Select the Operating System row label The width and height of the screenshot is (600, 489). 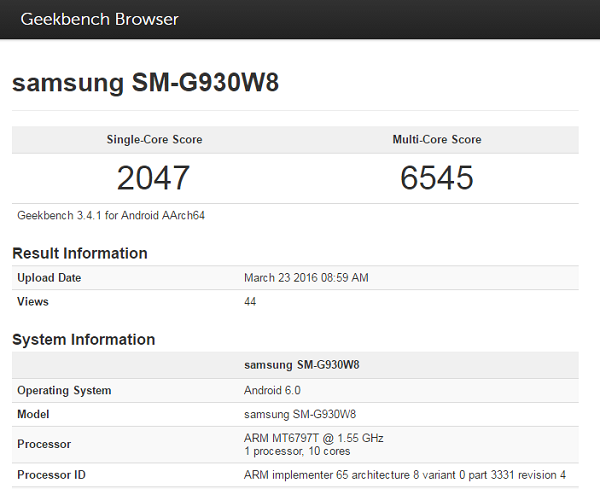(64, 390)
